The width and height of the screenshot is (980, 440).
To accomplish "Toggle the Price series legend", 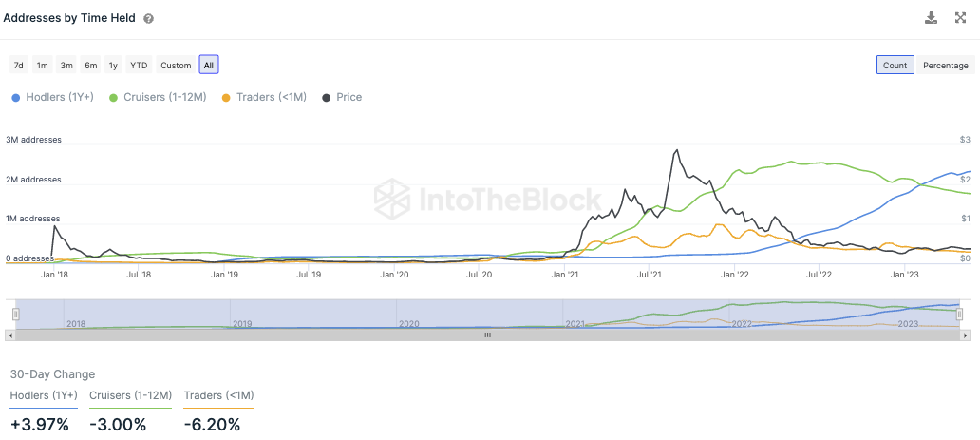I will click(343, 97).
